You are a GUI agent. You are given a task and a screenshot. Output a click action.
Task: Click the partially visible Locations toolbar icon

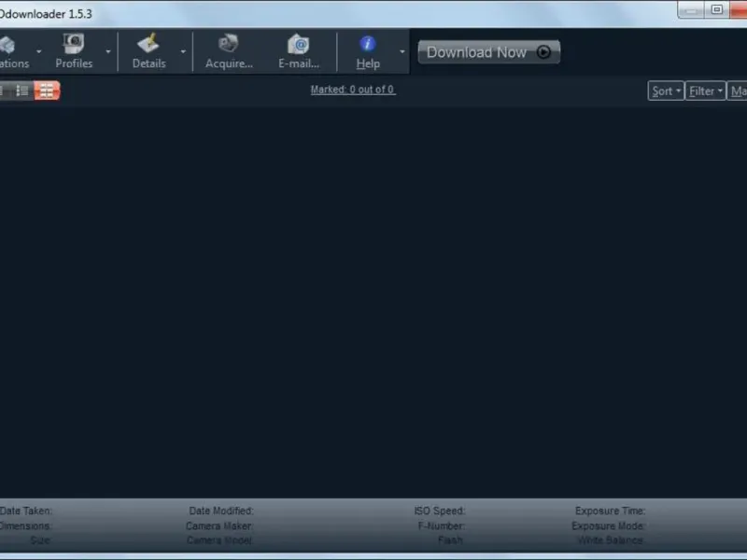click(7, 45)
